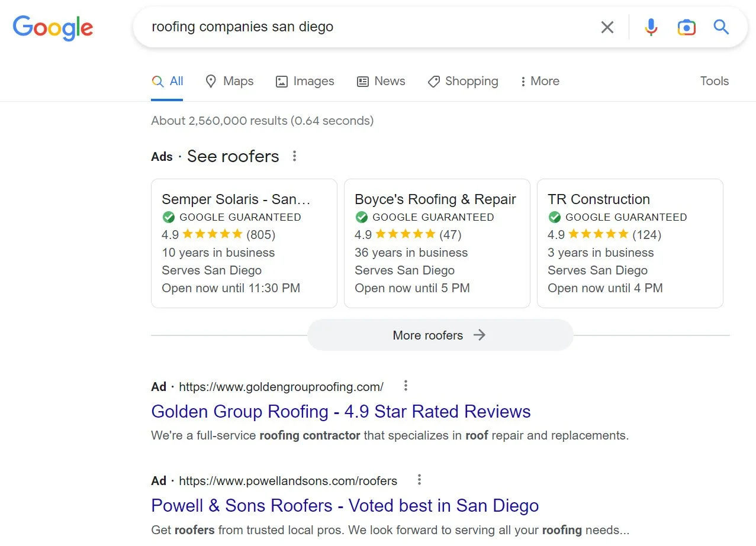Viewport: 756px width, 546px height.
Task: Click Powell & Sons ad description text
Action: [390, 530]
